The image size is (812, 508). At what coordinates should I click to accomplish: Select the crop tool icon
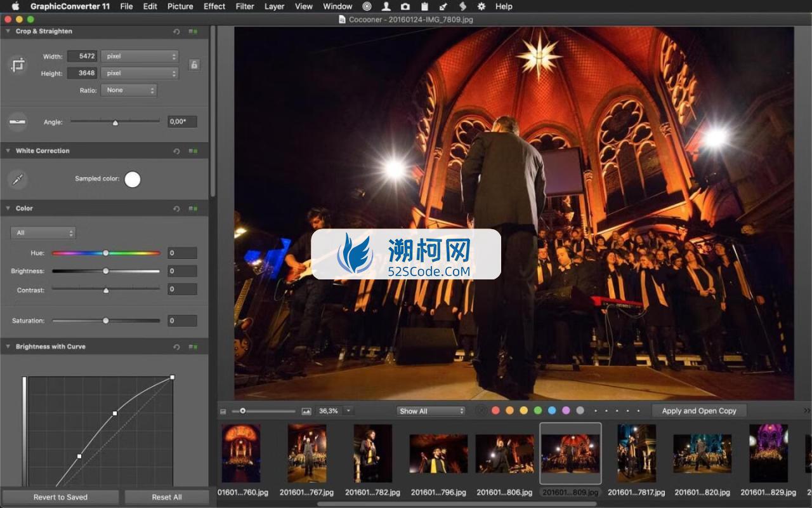pyautogui.click(x=18, y=65)
